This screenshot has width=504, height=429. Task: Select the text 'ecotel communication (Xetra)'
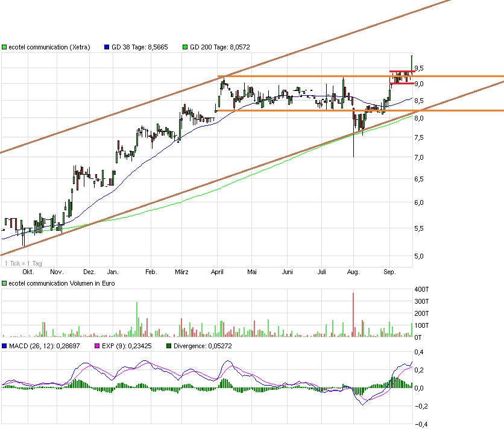tap(49, 47)
